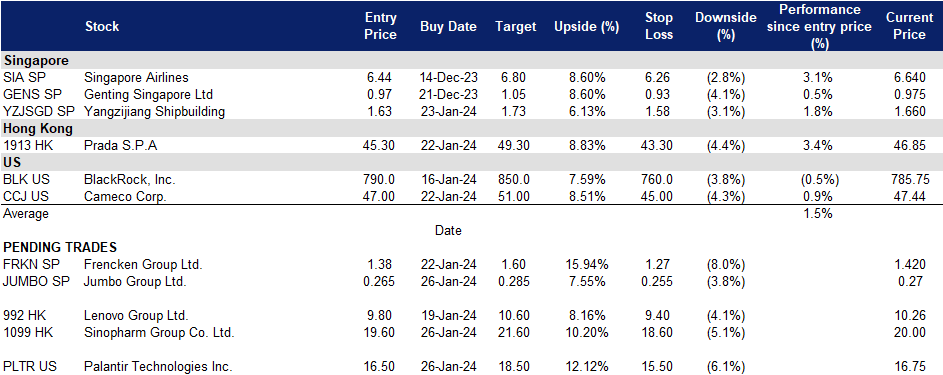943x375 pixels.
Task: Select Sinopharm Group's (5.1%) downside cell
Action: tap(726, 332)
